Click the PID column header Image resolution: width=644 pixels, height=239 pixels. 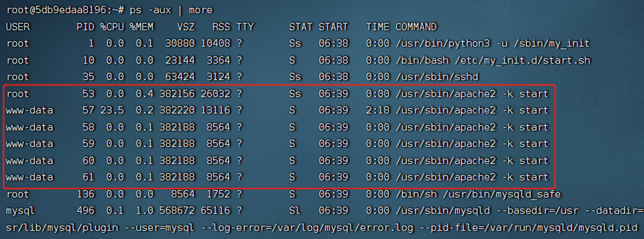85,27
